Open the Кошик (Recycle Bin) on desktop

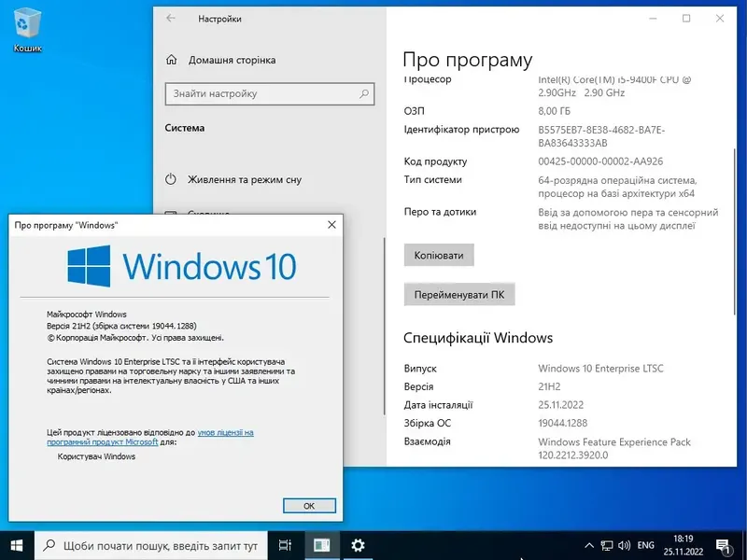coord(30,23)
